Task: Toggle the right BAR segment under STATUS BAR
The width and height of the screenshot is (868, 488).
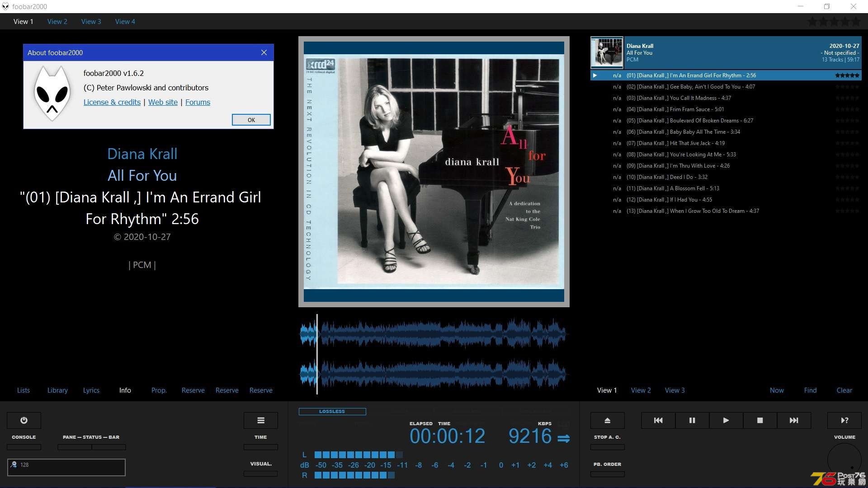Action: [x=109, y=447]
